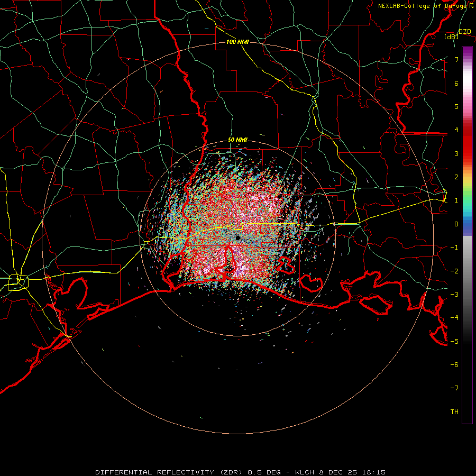Click the 6 value on the color scale

tap(456, 83)
